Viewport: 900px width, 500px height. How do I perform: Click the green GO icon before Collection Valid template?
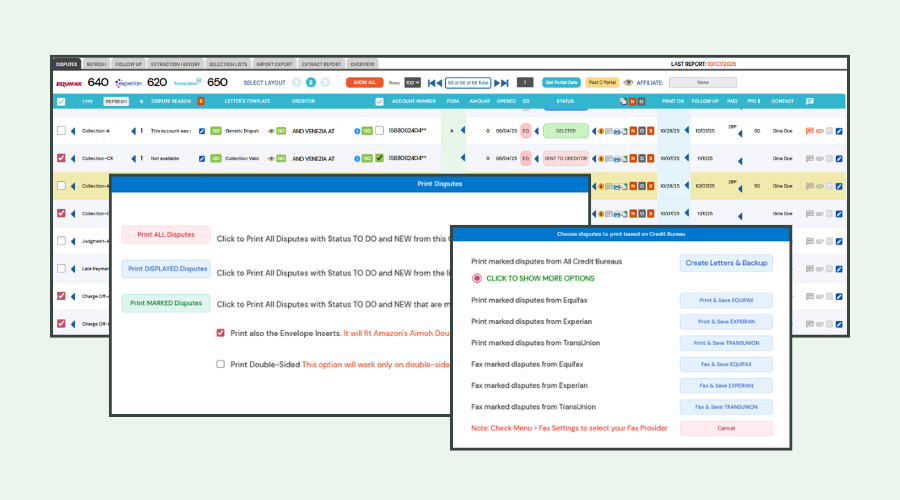coord(216,158)
